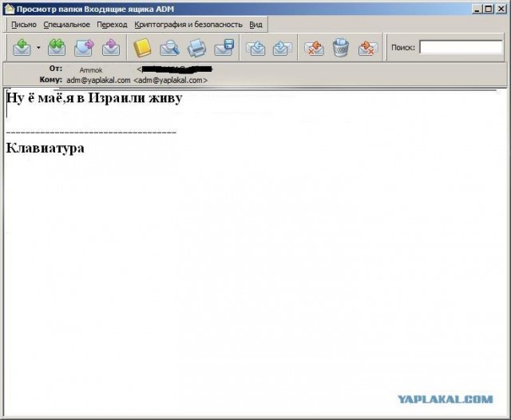Save the message with floppy disk envelope icon
Screen dimensions: 511x420
224,48
